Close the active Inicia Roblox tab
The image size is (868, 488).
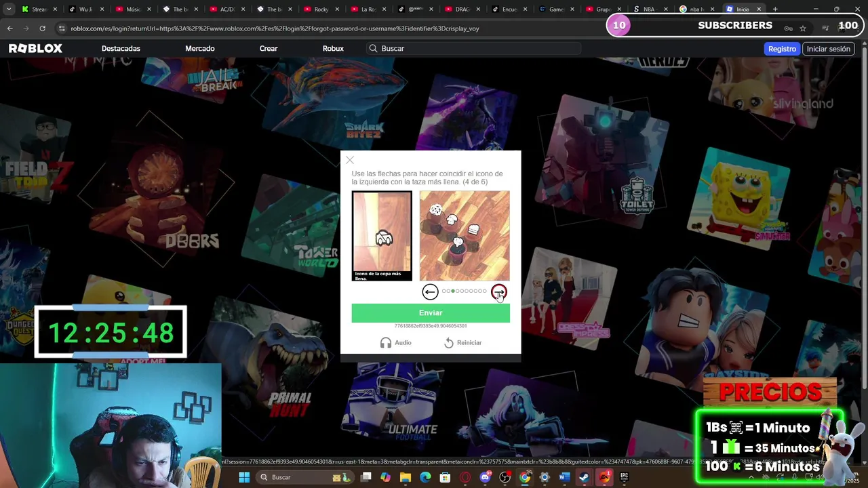pos(759,9)
